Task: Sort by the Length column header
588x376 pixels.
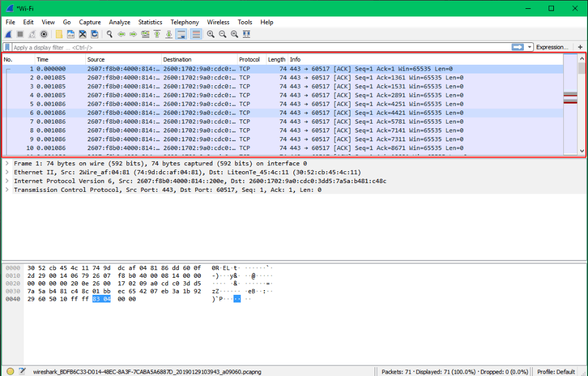Action: (277, 59)
